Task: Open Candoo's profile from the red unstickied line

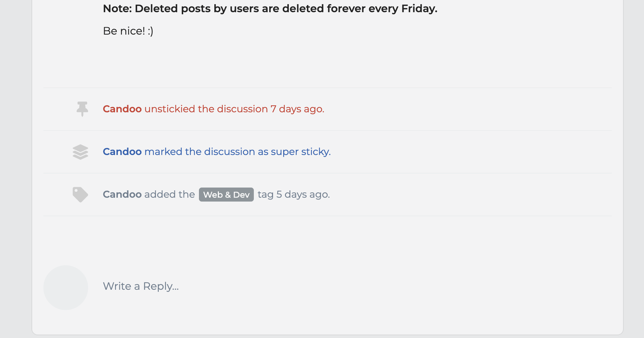Action: tap(122, 109)
